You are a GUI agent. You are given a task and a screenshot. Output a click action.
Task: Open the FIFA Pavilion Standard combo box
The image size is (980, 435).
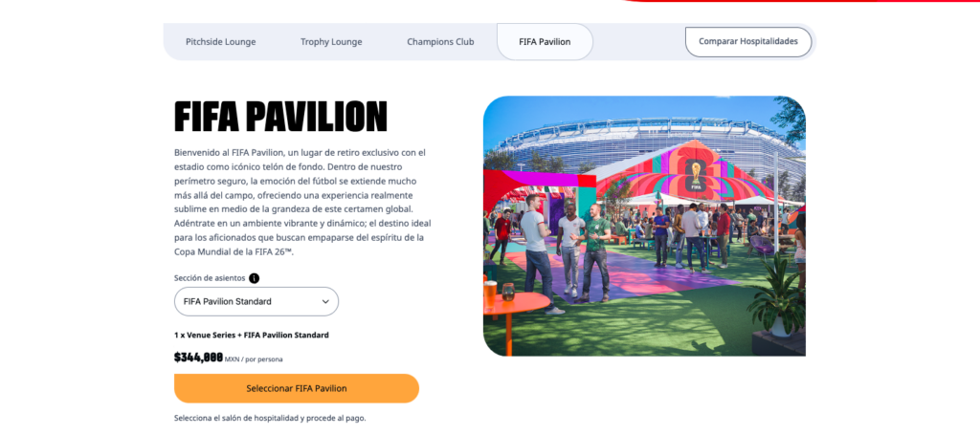tap(256, 301)
